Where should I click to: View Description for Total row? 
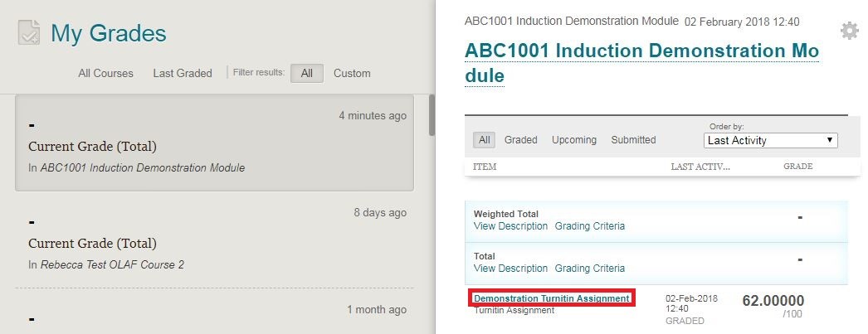coord(510,269)
